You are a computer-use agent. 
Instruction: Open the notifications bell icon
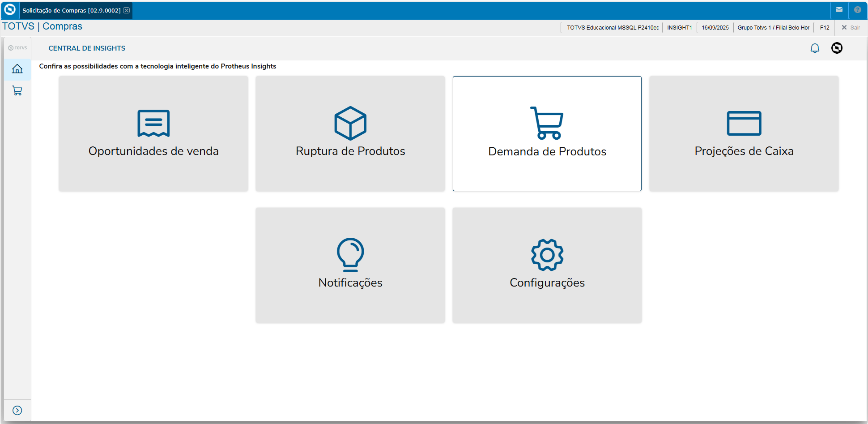[x=815, y=48]
